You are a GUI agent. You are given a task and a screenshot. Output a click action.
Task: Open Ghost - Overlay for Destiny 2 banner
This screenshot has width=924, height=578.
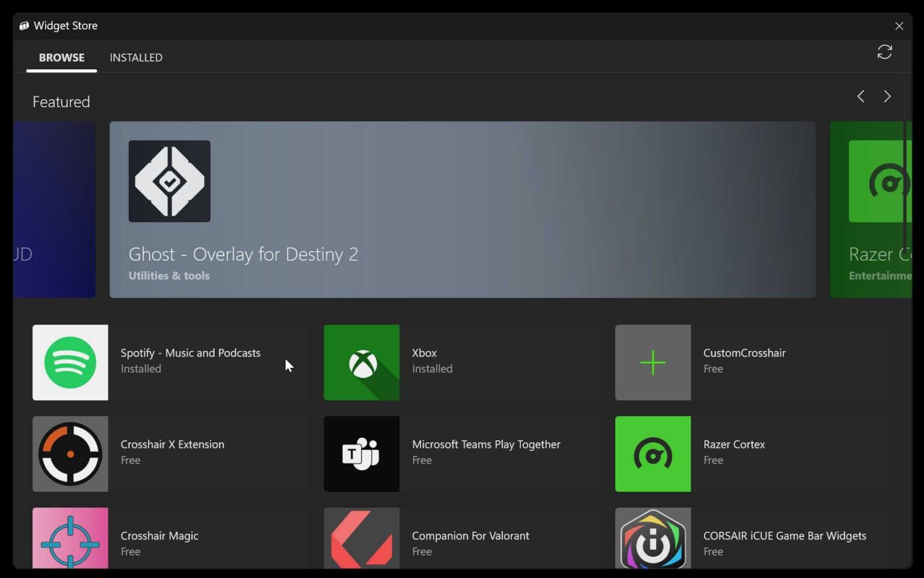pos(463,210)
